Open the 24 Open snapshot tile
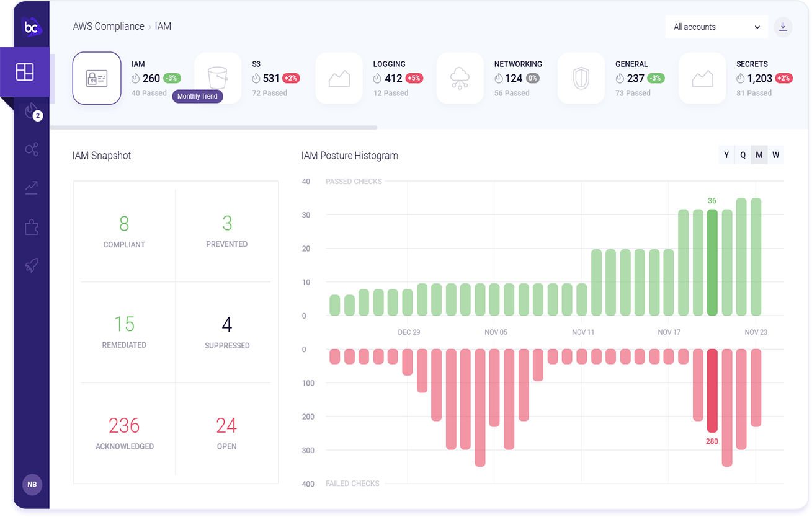 (226, 433)
